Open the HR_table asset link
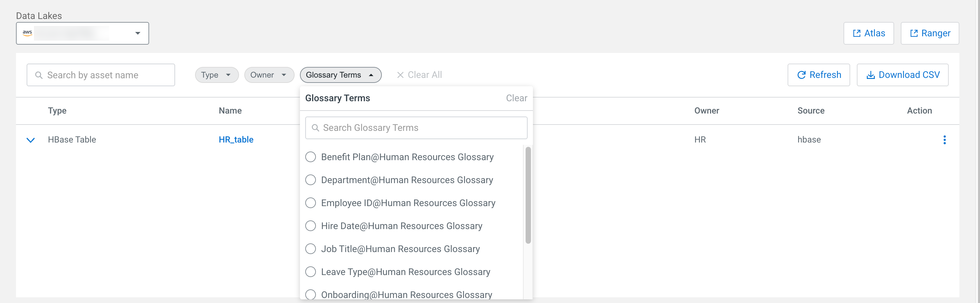This screenshot has width=980, height=303. point(236,140)
